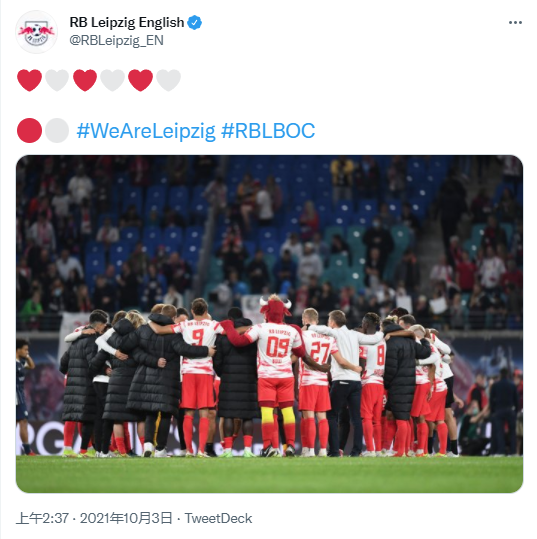Click the second red heart emoji
The width and height of the screenshot is (537, 539).
(x=85, y=80)
